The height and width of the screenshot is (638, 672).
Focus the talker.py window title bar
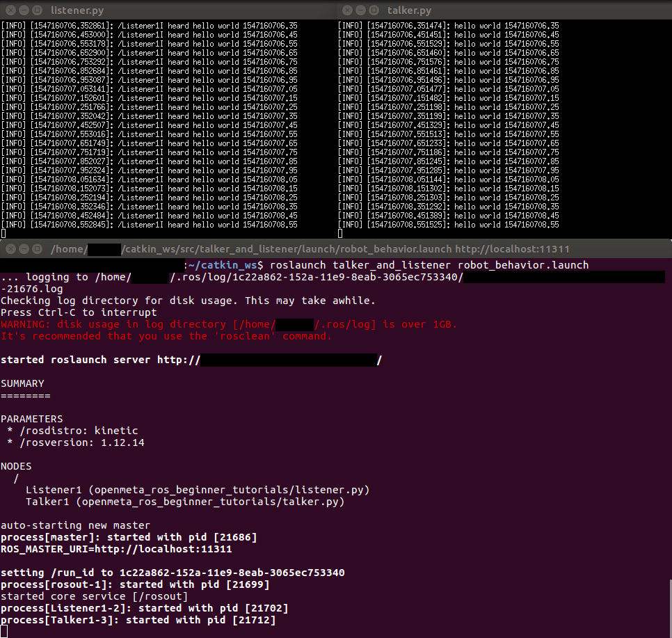click(410, 10)
